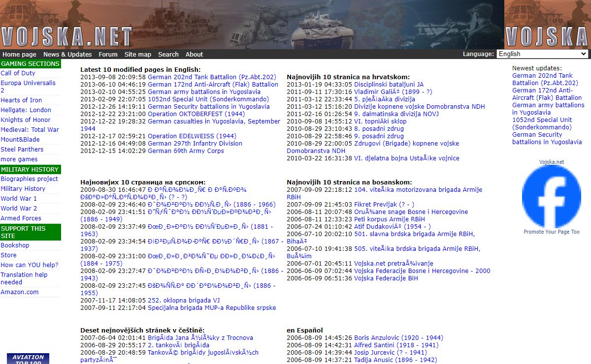Open Hearts of Iron sidebar link
The width and height of the screenshot is (591, 364).
pos(21,100)
